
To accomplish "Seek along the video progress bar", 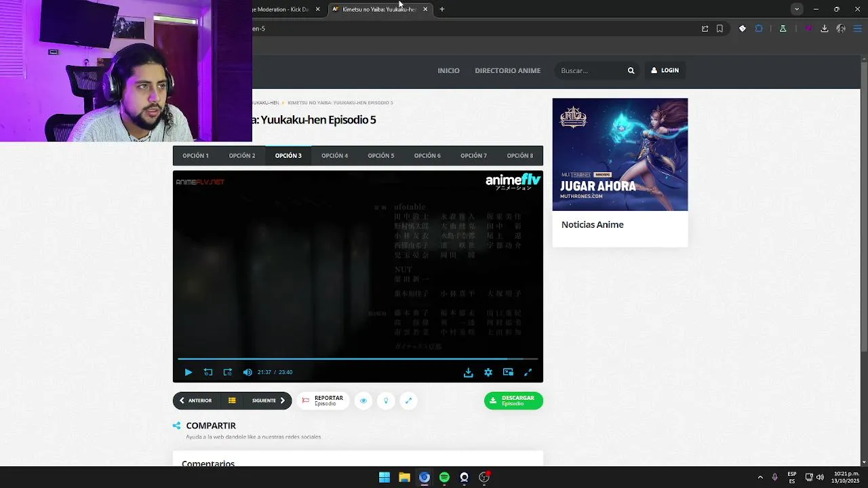I will tap(358, 359).
